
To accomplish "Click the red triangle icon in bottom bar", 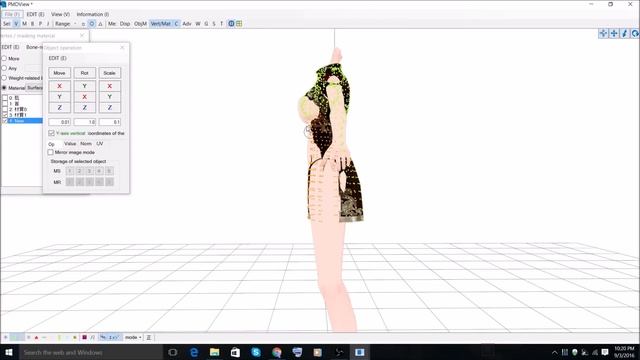I will [x=36, y=338].
